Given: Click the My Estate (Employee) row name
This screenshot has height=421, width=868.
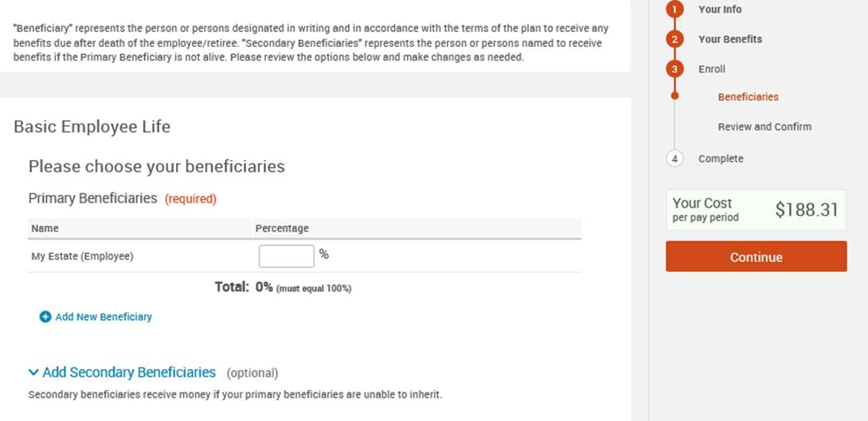Looking at the screenshot, I should pos(82,256).
